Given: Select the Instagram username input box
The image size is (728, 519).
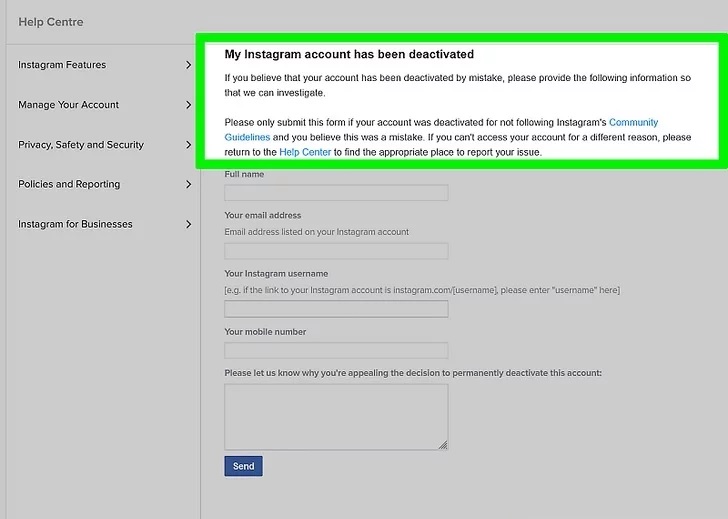Looking at the screenshot, I should click(336, 309).
